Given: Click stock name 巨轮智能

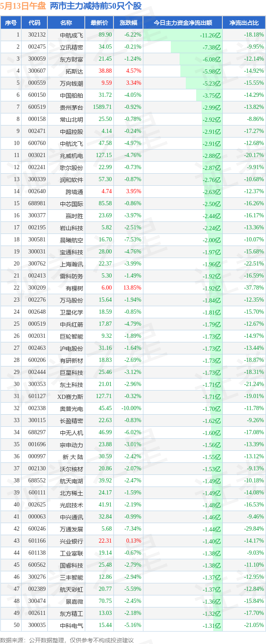Looking at the screenshot, I should (71, 336).
